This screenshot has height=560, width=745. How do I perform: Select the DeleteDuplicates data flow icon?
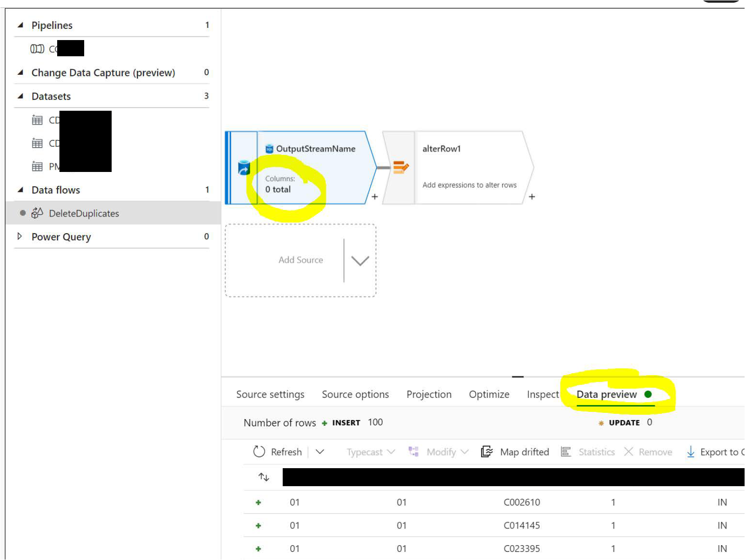37,213
